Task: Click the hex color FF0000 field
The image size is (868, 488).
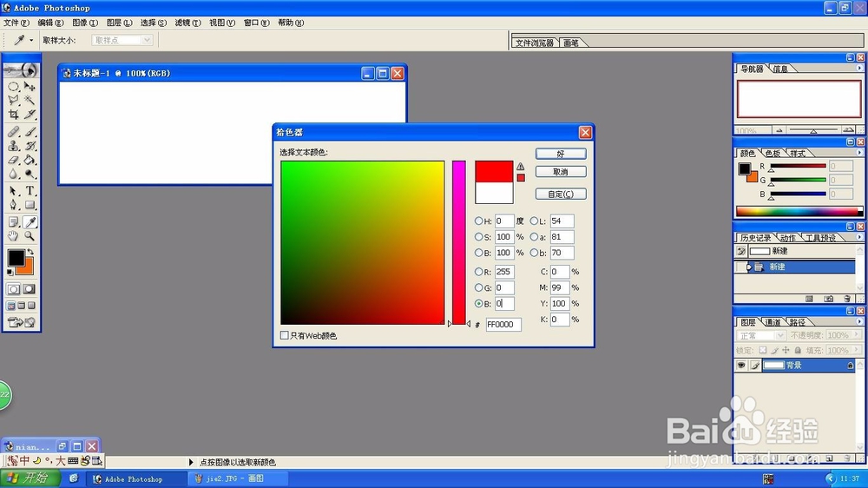Action: (x=503, y=325)
